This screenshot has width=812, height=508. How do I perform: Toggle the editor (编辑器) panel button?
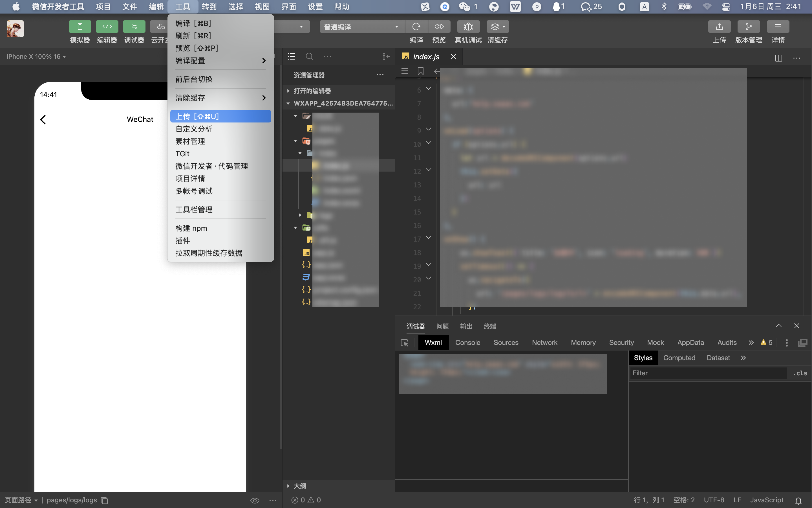coord(107,27)
